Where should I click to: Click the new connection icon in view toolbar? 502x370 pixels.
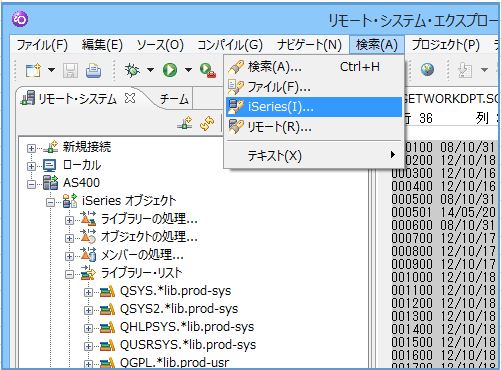pos(184,123)
